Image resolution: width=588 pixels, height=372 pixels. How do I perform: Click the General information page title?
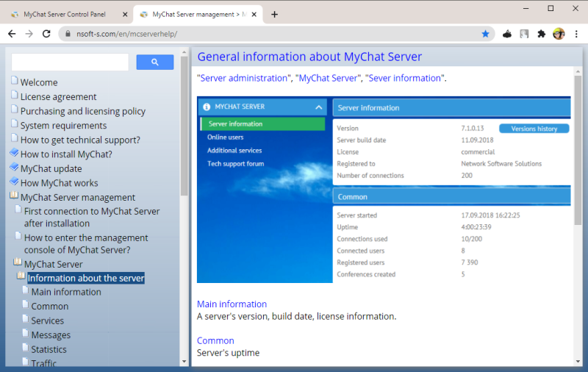coord(309,57)
